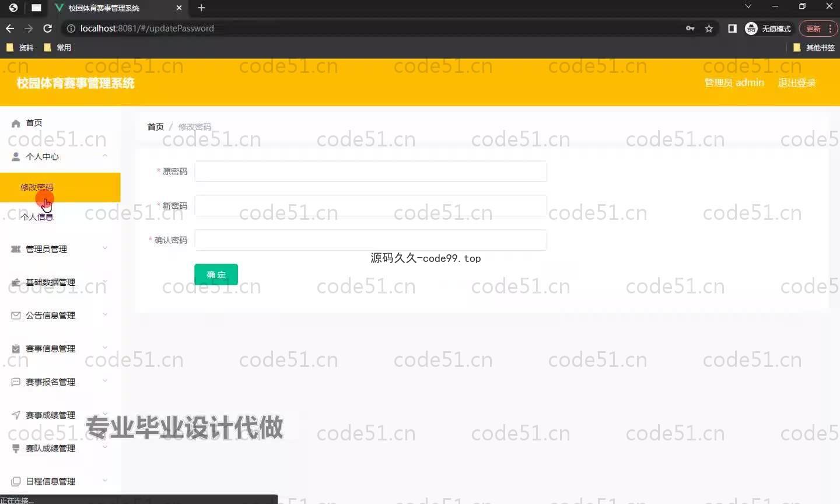The image size is (840, 504).
Task: Click the browser address bar URL
Action: (147, 29)
